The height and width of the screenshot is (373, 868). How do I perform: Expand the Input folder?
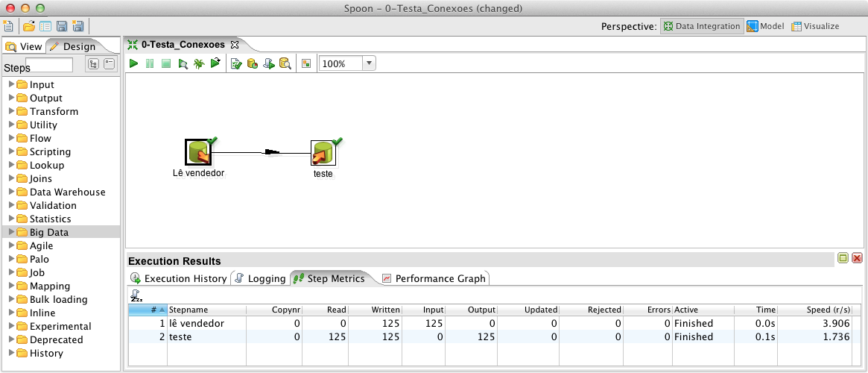coord(12,84)
